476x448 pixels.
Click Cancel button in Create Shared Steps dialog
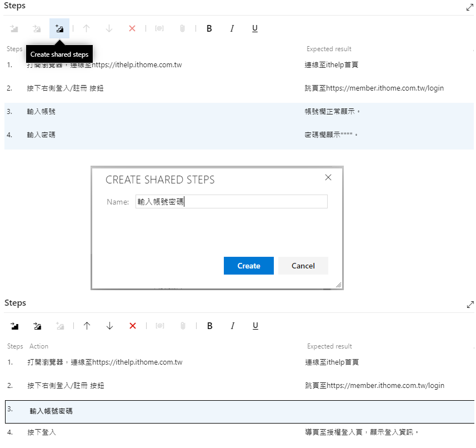(303, 266)
